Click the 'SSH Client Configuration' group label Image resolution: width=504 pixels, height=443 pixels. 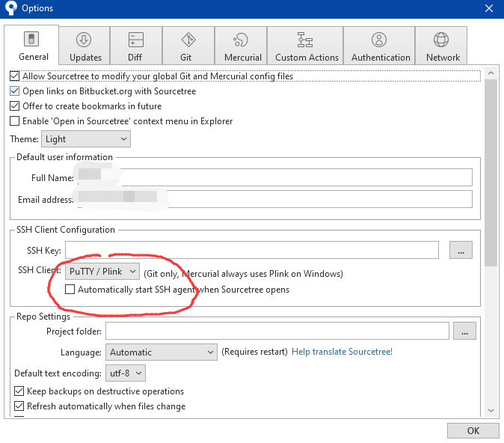pyautogui.click(x=66, y=230)
